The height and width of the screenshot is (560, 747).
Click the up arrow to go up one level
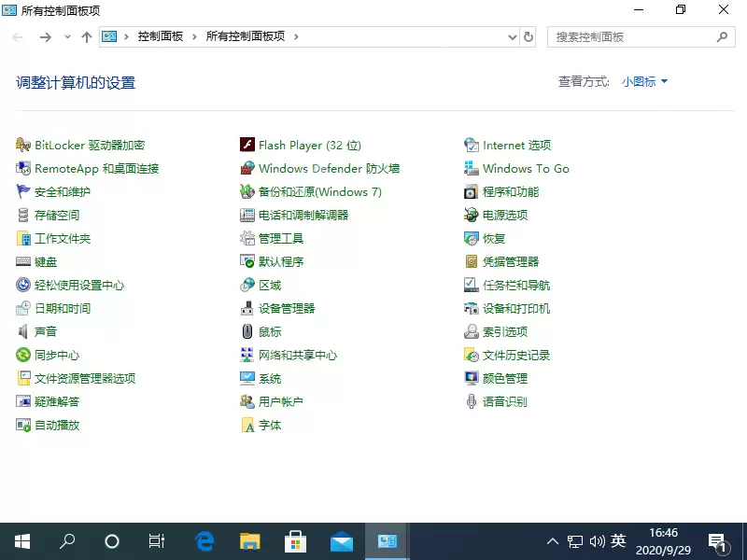pyautogui.click(x=87, y=37)
